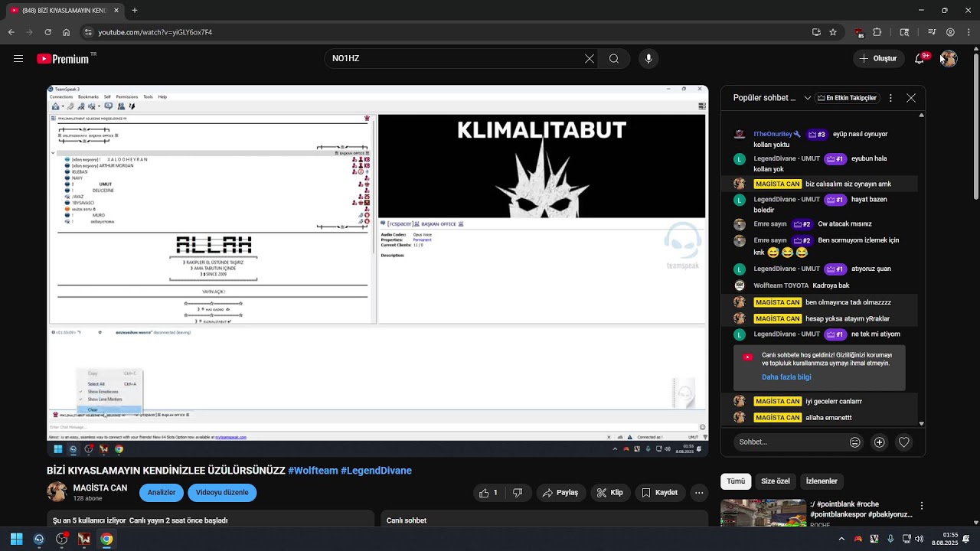Create a clip with the Klip button
Screen dimensions: 980x551
pos(610,493)
